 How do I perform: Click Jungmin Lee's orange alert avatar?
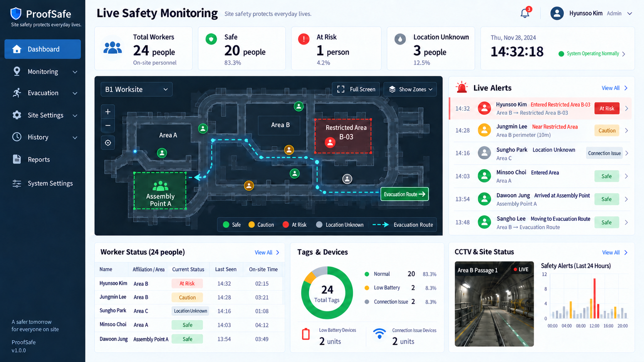tap(484, 130)
